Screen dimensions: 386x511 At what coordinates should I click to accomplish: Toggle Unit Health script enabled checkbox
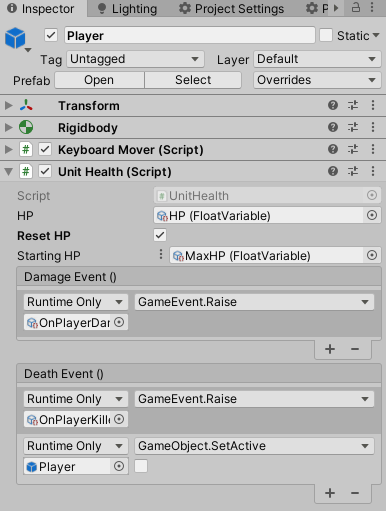point(45,171)
